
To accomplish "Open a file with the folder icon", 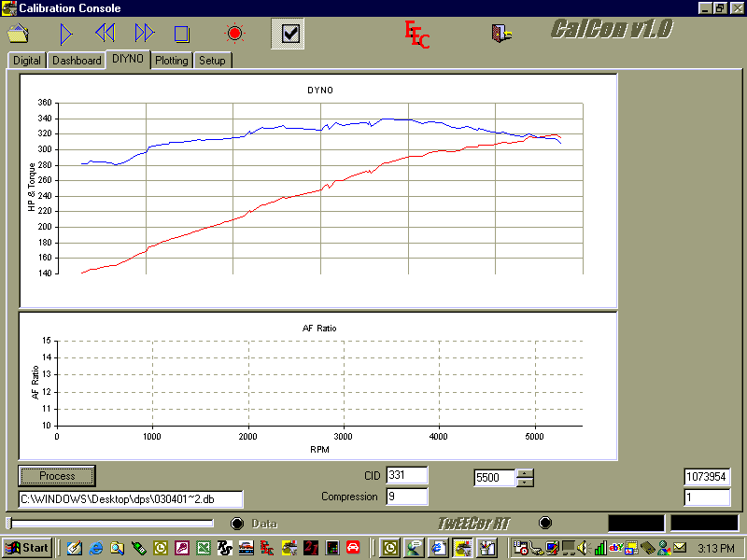I will click(x=18, y=34).
